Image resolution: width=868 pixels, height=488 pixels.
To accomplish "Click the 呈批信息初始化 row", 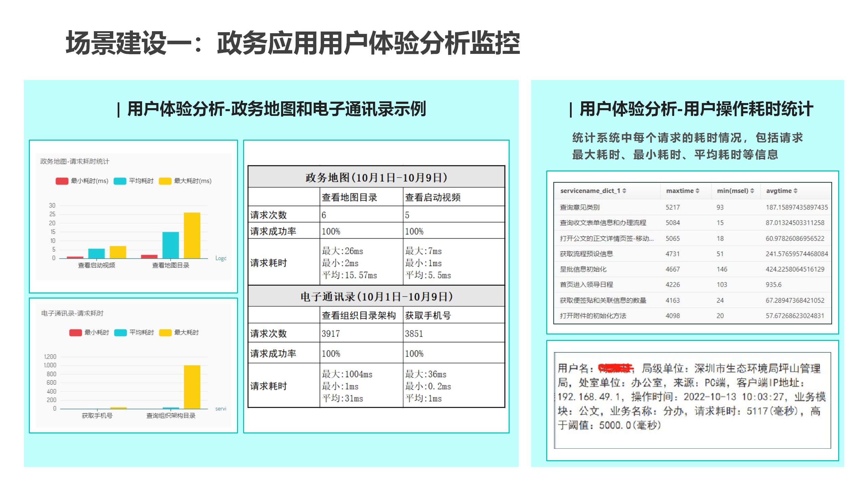I will coord(583,269).
